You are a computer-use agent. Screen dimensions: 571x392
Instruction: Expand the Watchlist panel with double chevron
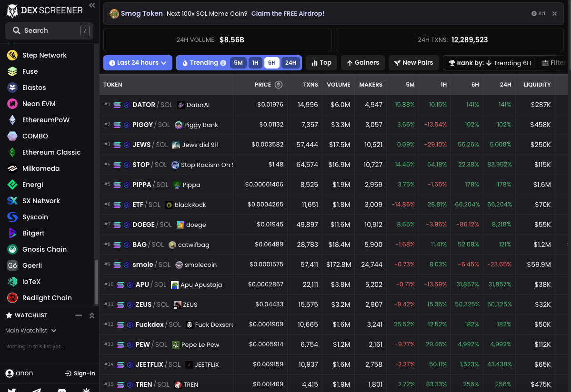[92, 315]
